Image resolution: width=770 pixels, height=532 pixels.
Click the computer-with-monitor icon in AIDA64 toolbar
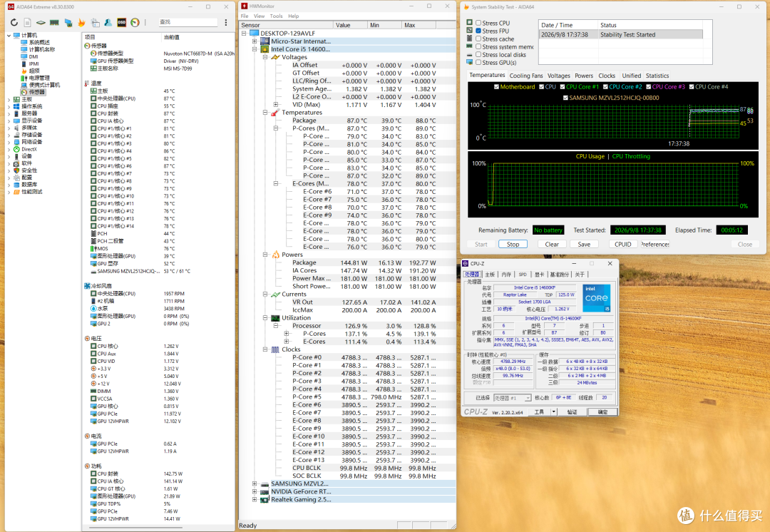(68, 23)
